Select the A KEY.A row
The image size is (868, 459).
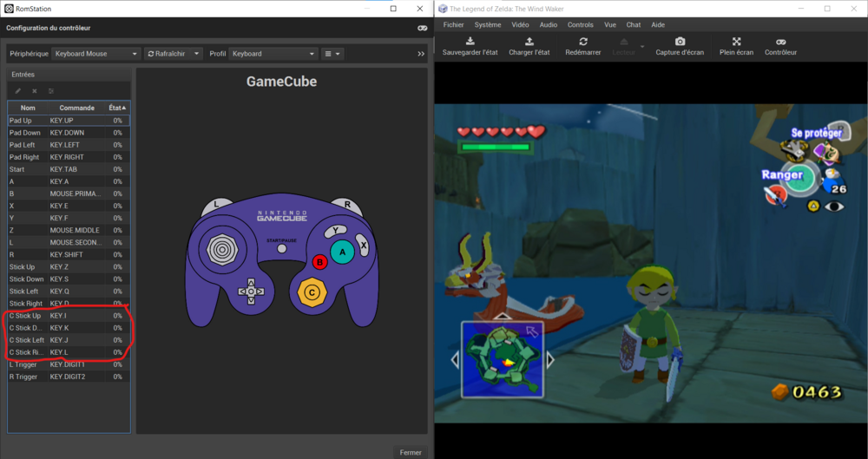[x=69, y=181]
